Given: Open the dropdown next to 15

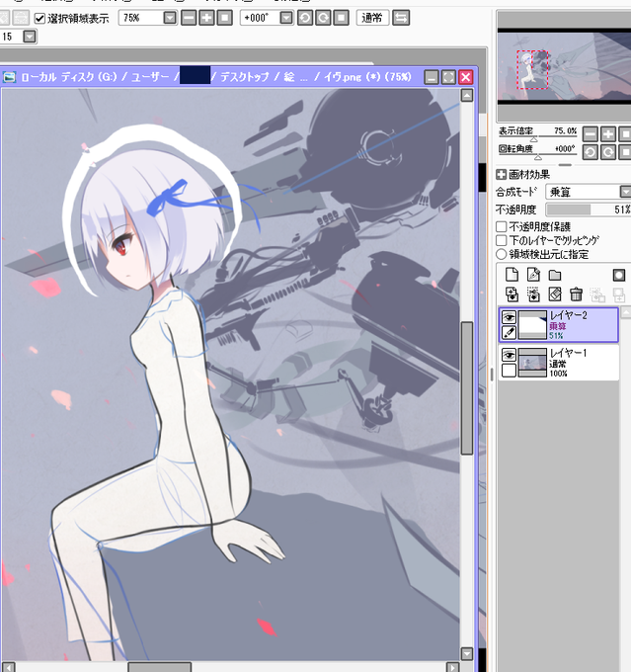Looking at the screenshot, I should pos(30,37).
